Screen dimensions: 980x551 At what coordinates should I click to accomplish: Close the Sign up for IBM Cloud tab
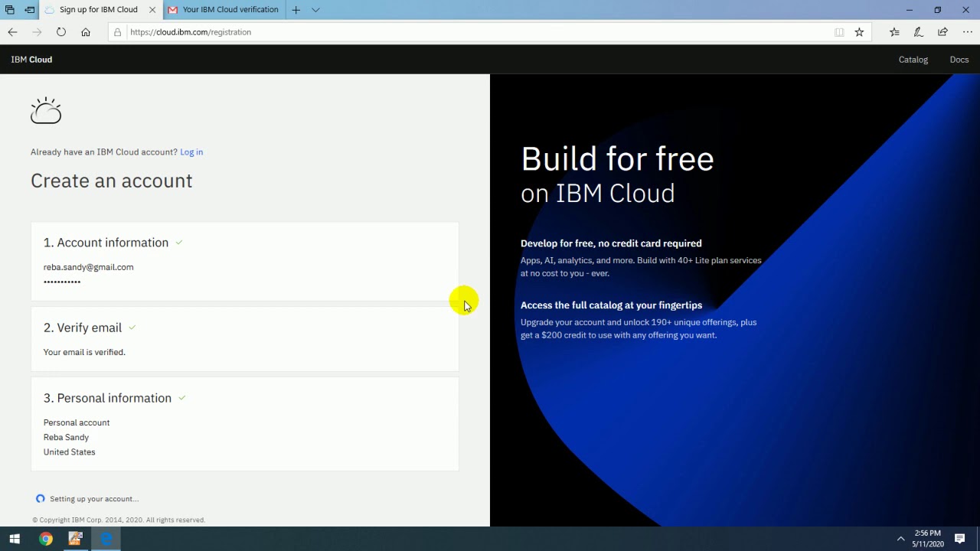coord(152,10)
